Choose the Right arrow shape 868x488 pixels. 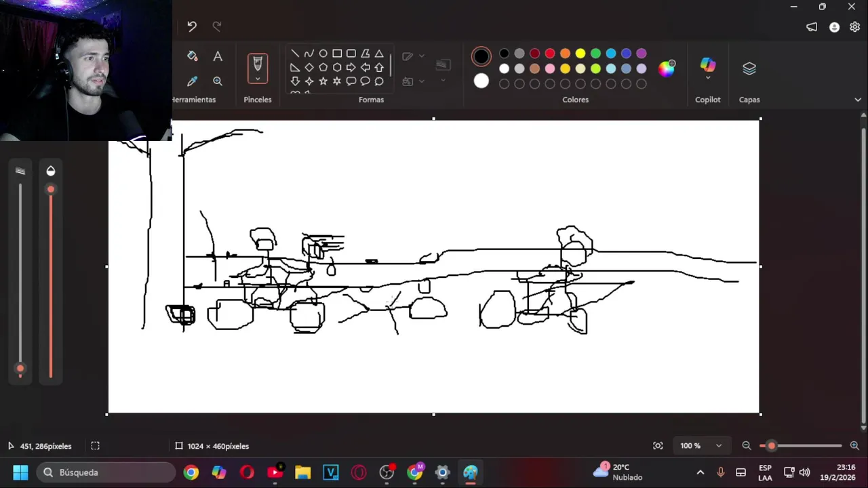[x=351, y=68]
